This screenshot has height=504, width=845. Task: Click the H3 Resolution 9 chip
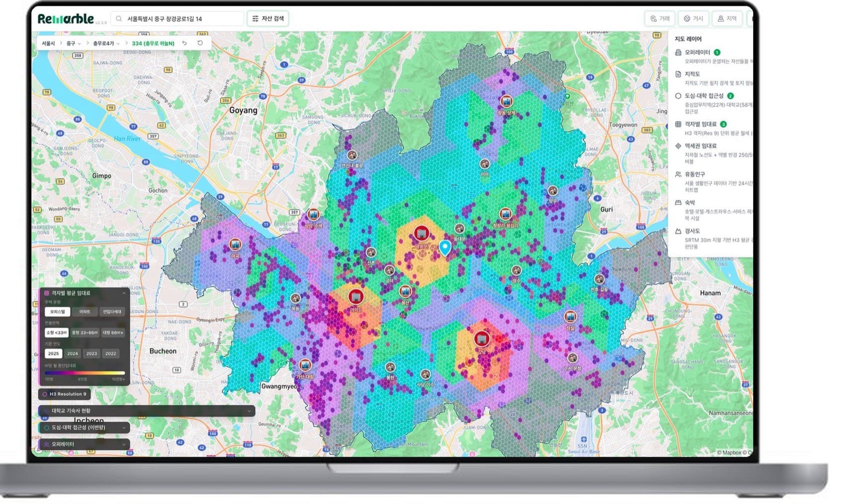pyautogui.click(x=65, y=394)
